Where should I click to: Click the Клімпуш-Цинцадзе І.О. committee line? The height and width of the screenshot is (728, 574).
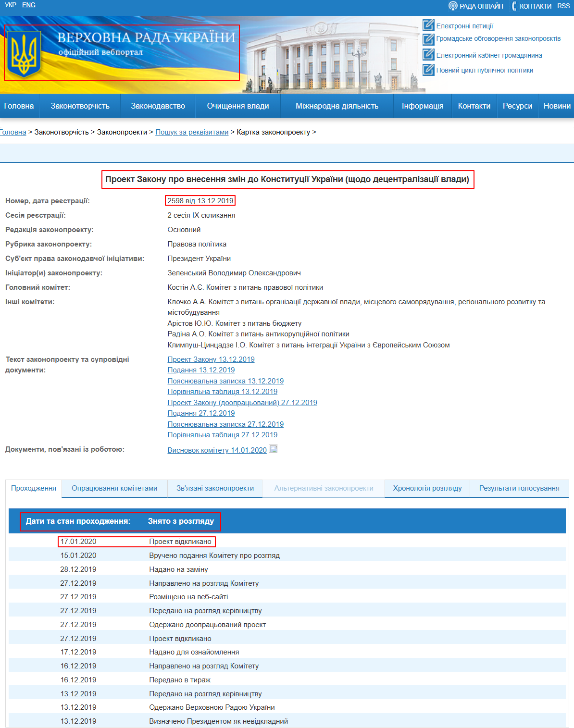[309, 345]
